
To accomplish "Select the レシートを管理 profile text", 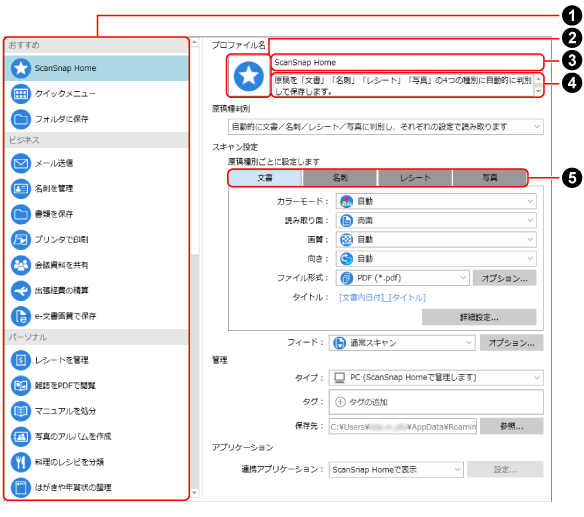I will click(x=61, y=360).
